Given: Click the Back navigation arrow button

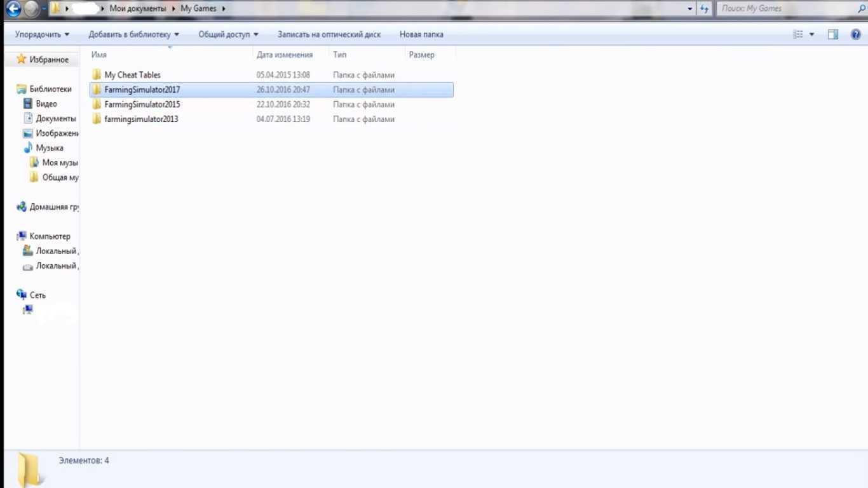Looking at the screenshot, I should (x=13, y=9).
